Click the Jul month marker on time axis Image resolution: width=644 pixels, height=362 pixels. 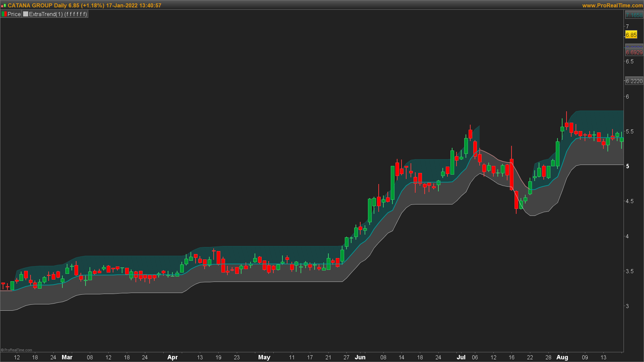click(x=461, y=357)
